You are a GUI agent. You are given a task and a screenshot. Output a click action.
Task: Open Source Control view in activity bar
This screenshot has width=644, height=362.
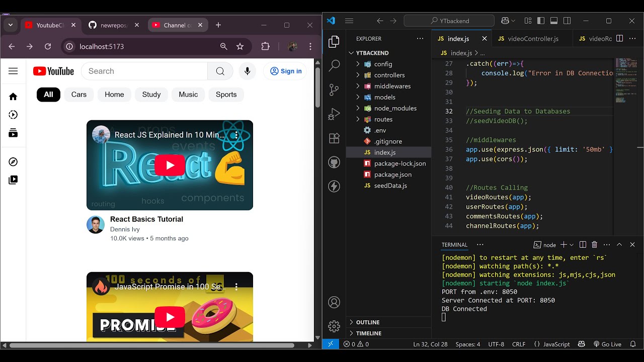[334, 90]
